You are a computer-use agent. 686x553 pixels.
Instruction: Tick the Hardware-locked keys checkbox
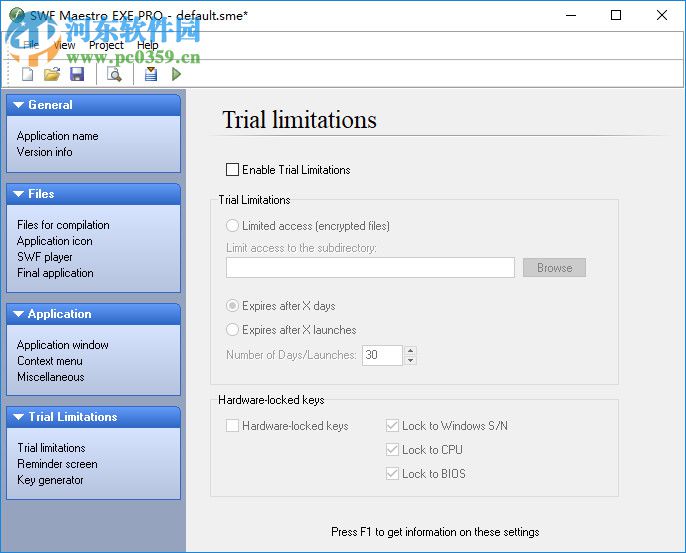(x=232, y=426)
